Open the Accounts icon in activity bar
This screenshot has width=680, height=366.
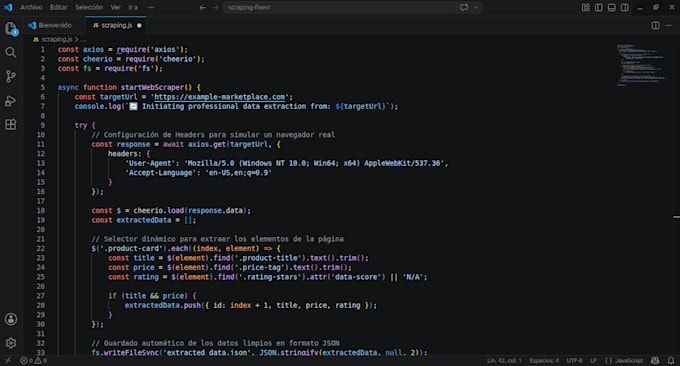click(11, 319)
